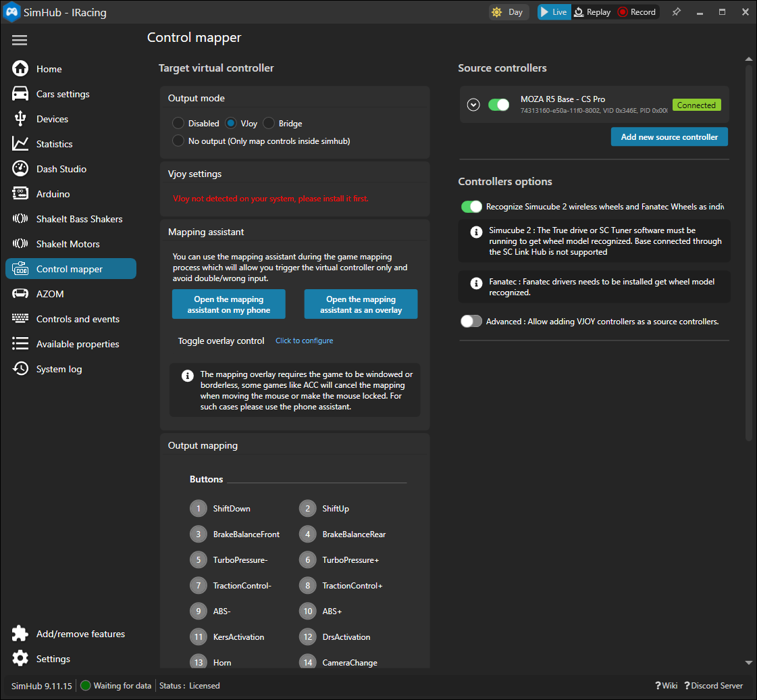Click the SimHub logo in title bar
This screenshot has height=700, width=757.
(11, 11)
